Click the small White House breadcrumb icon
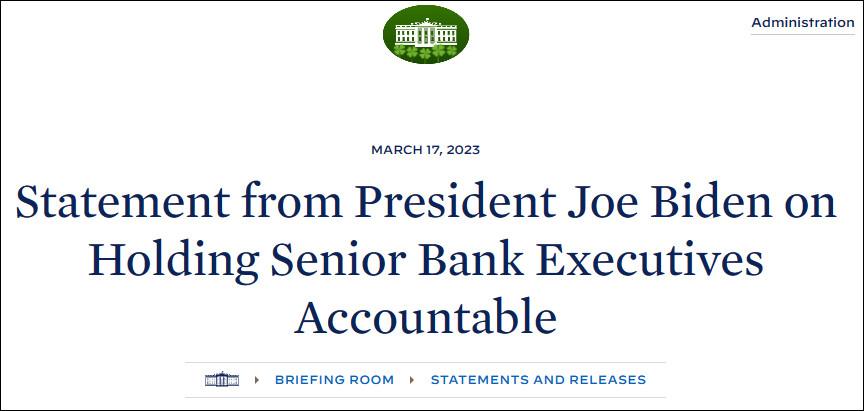 [x=222, y=380]
